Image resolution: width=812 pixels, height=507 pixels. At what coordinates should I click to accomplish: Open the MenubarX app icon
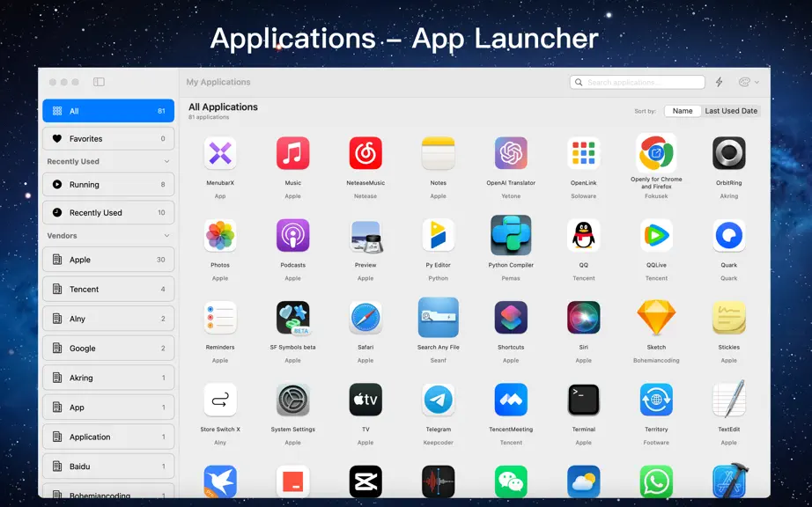click(x=220, y=153)
